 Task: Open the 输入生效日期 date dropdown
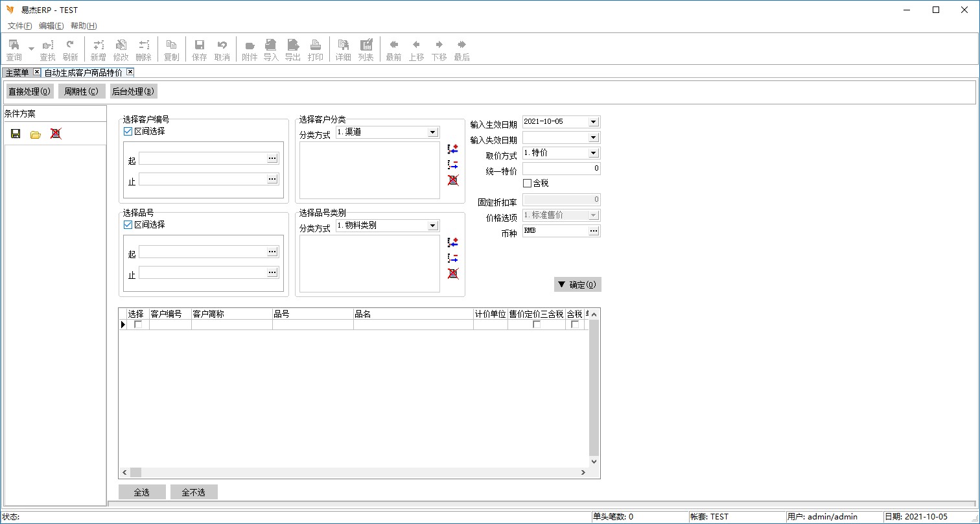[593, 122]
